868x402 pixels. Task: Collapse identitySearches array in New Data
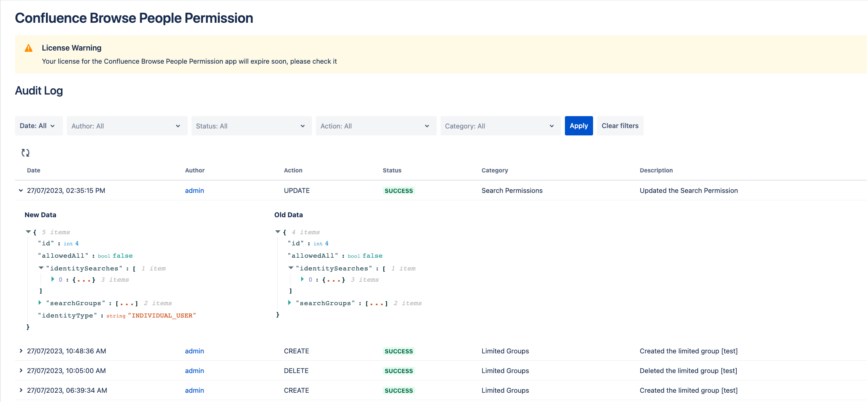pos(41,268)
